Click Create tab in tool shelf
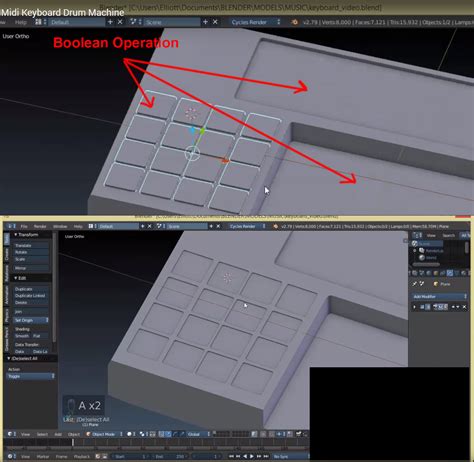The width and height of the screenshot is (474, 462). (x=7, y=254)
